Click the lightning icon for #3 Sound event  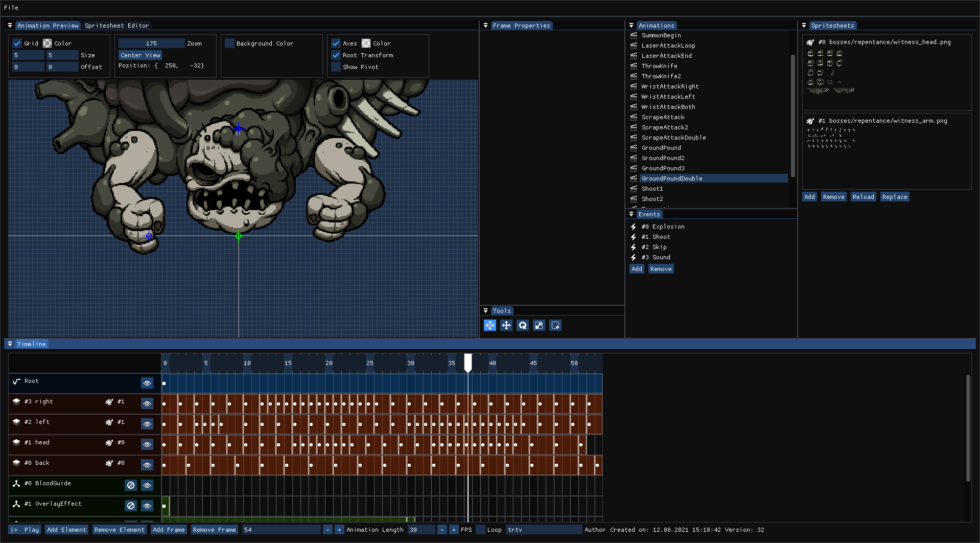[634, 258]
